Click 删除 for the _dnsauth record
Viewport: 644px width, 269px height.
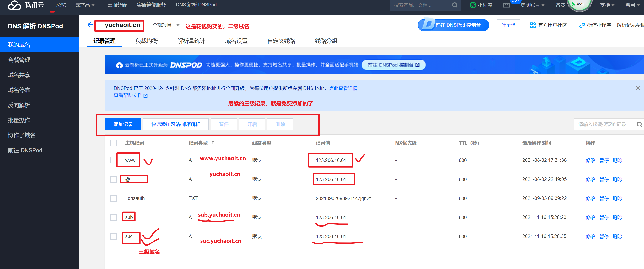618,198
